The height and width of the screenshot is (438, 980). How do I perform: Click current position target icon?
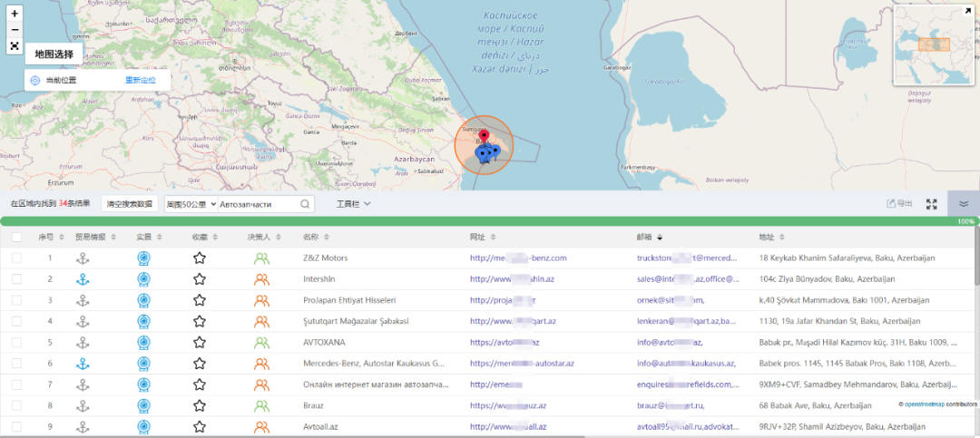coord(35,81)
